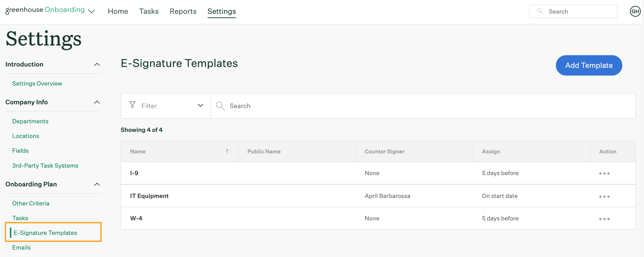Open Settings Overview in the sidebar
The height and width of the screenshot is (257, 644).
point(37,83)
